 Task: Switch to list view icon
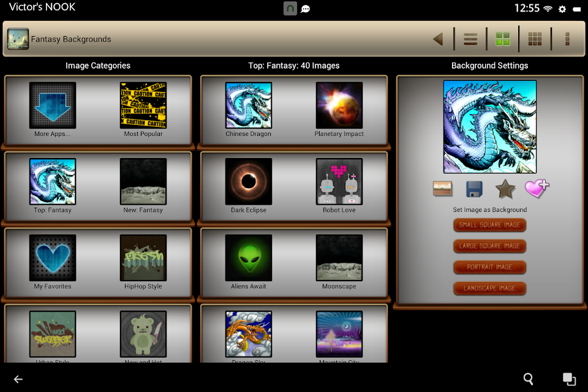click(470, 39)
